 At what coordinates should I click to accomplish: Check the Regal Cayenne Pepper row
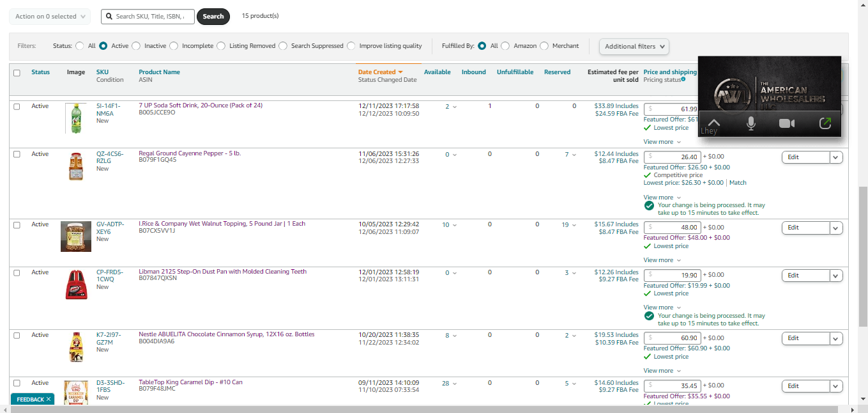pos(17,155)
